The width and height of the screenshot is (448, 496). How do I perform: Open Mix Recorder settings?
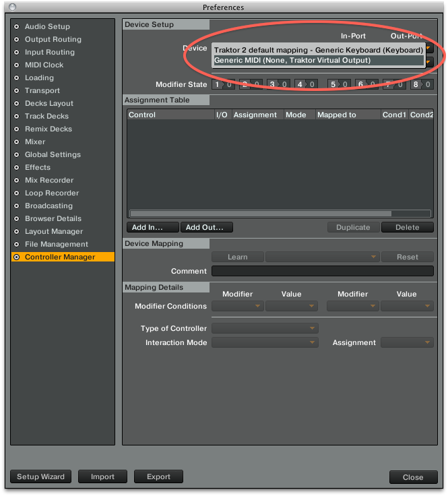click(63, 181)
